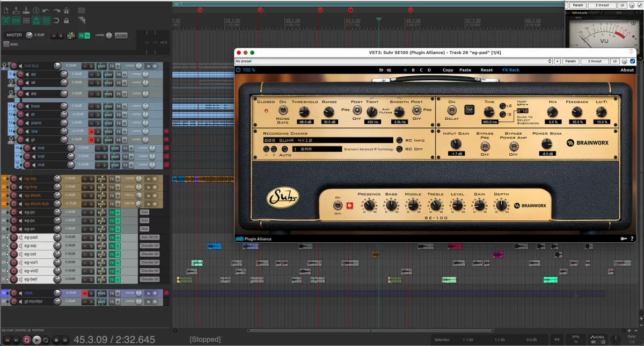
Task: Mute the click track
Action: 85,293
